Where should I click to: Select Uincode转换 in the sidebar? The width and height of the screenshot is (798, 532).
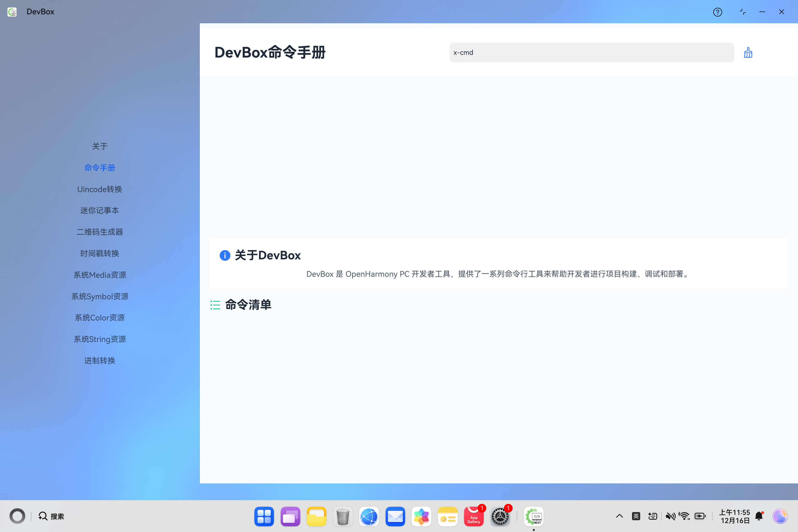[99, 189]
